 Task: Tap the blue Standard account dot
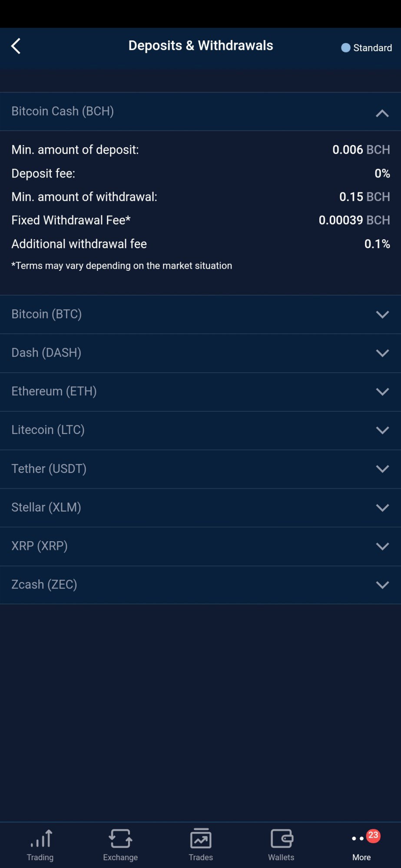tap(346, 48)
